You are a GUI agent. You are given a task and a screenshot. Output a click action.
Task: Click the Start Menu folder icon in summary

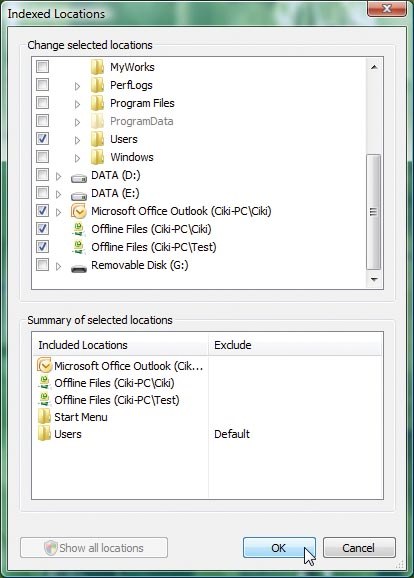(44, 417)
